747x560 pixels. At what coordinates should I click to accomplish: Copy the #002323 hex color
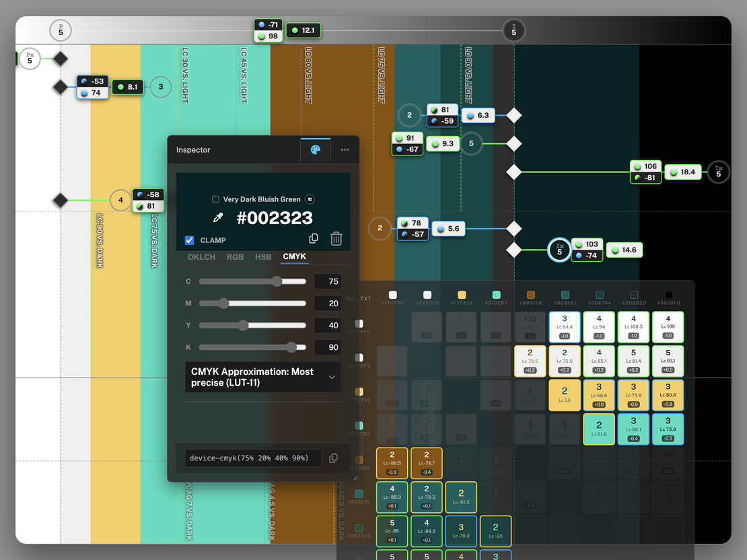(x=314, y=238)
